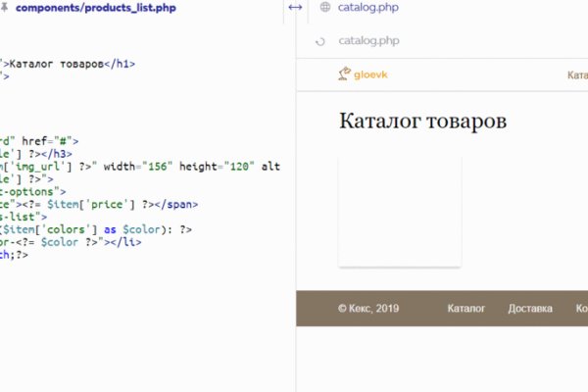Click the gloevk logo icon in header
Screen dimensions: 588x392
[344, 73]
